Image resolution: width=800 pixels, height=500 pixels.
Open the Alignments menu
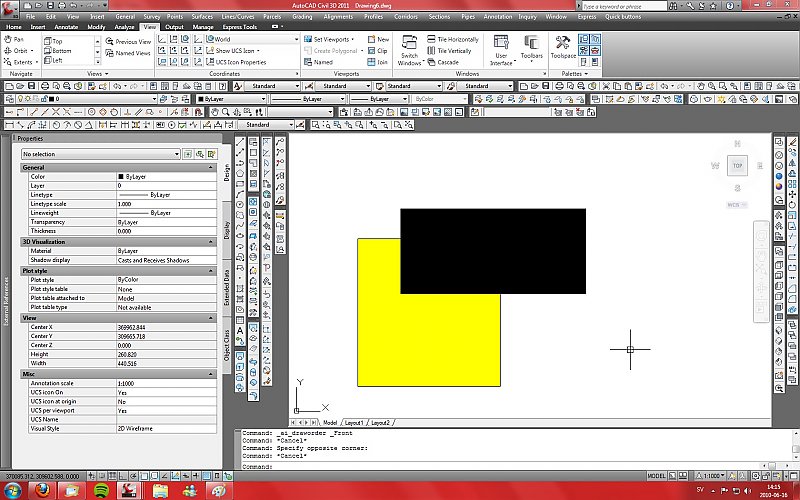(x=338, y=16)
